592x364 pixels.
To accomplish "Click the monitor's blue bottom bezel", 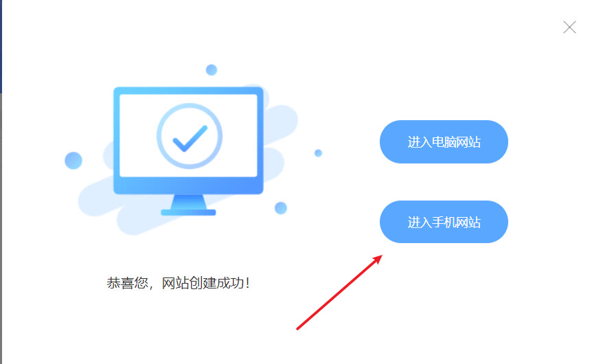I will point(188,185).
